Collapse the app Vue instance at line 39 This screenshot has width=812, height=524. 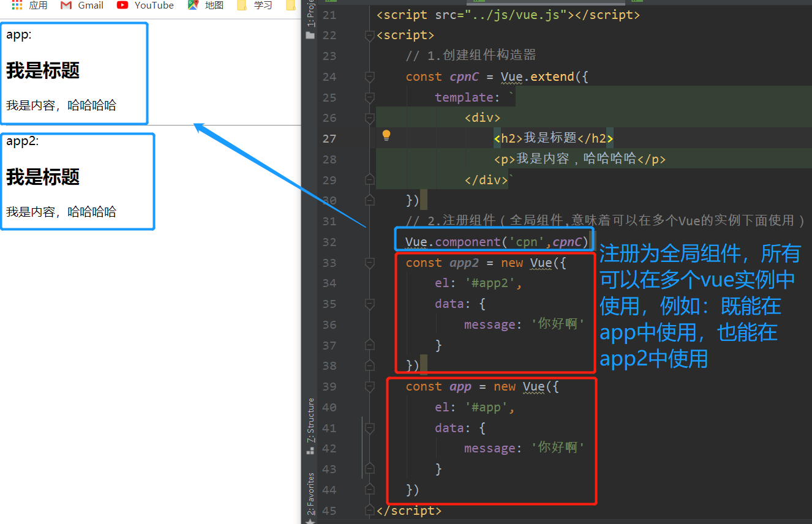pos(369,386)
